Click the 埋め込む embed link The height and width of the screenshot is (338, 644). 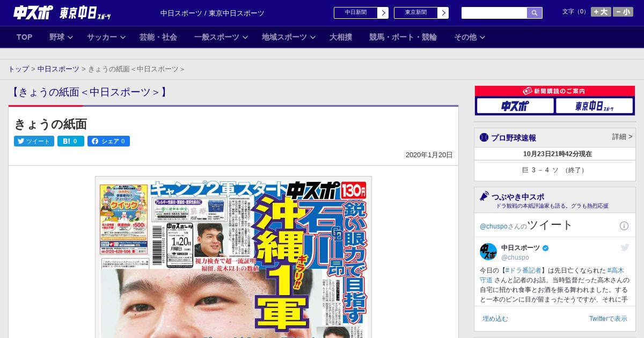coord(495,319)
